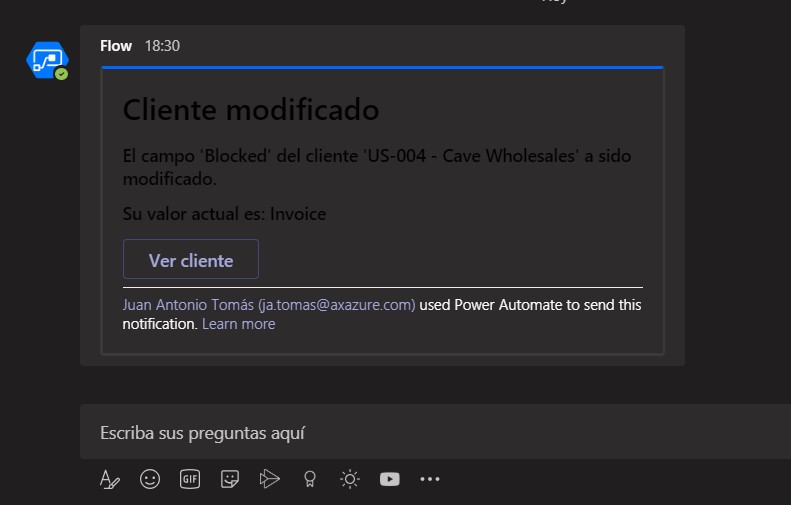Click the Cliente modificado card title
This screenshot has width=791, height=505.
251,109
